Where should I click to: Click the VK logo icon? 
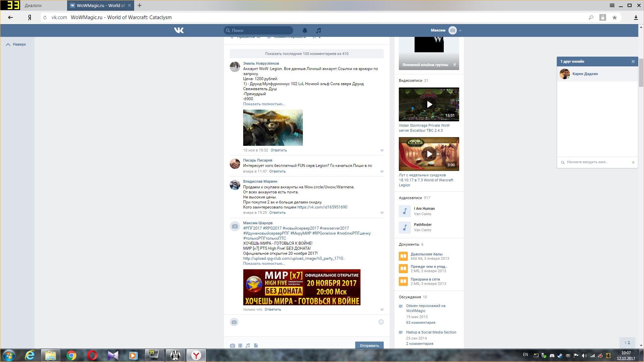(x=179, y=31)
